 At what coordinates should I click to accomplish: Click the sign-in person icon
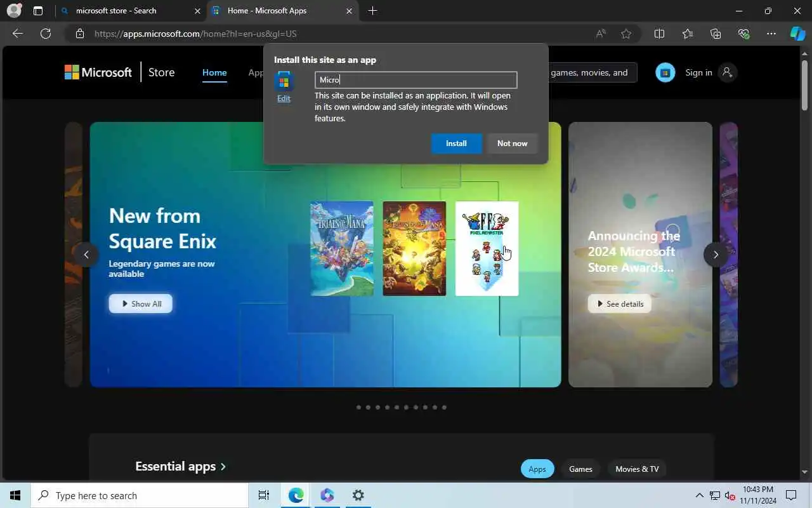click(728, 72)
